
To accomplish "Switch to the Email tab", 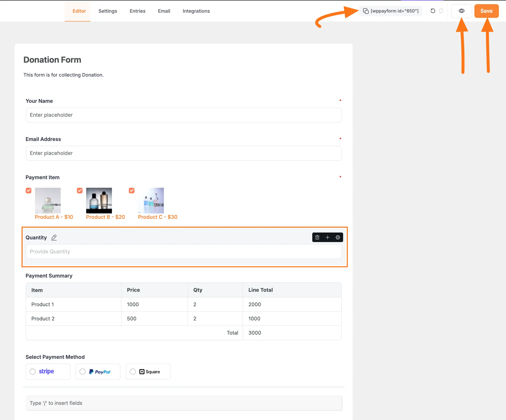I will tap(164, 11).
